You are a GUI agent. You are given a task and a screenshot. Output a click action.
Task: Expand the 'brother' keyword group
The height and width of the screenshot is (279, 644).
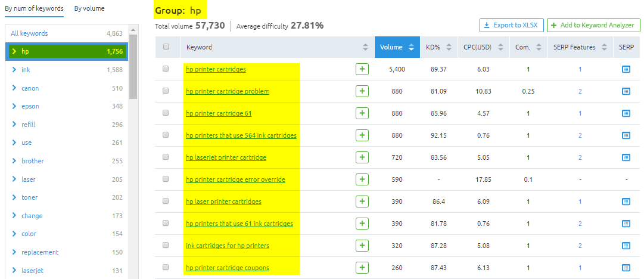tap(14, 160)
